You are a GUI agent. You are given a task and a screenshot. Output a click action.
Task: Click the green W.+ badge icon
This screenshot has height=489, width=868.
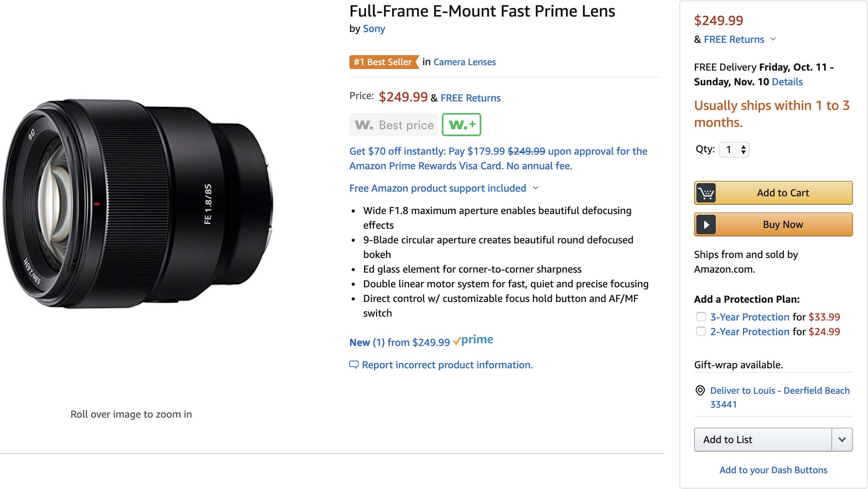pyautogui.click(x=462, y=125)
